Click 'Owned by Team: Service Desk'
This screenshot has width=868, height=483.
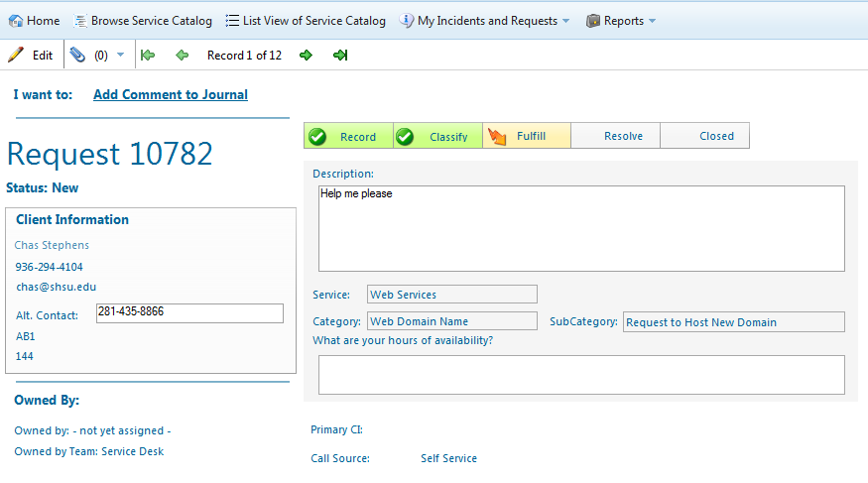coord(89,451)
